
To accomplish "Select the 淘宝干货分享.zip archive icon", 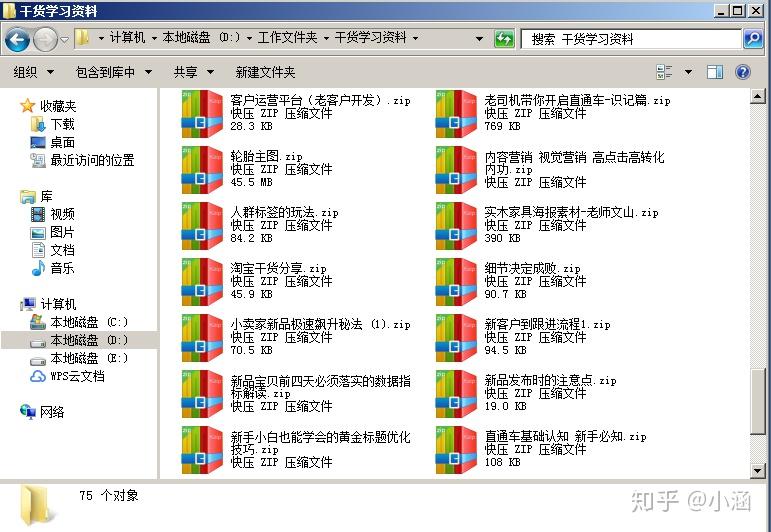I will coord(202,281).
